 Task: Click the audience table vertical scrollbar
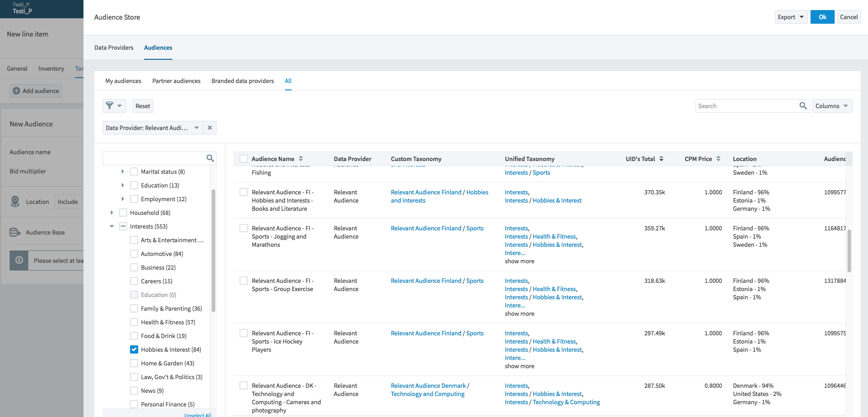849,250
